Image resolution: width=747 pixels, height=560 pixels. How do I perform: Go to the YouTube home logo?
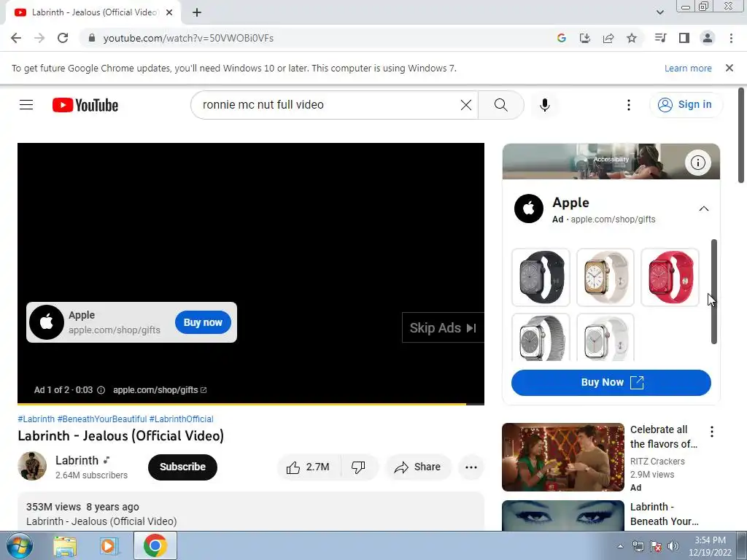tap(85, 105)
